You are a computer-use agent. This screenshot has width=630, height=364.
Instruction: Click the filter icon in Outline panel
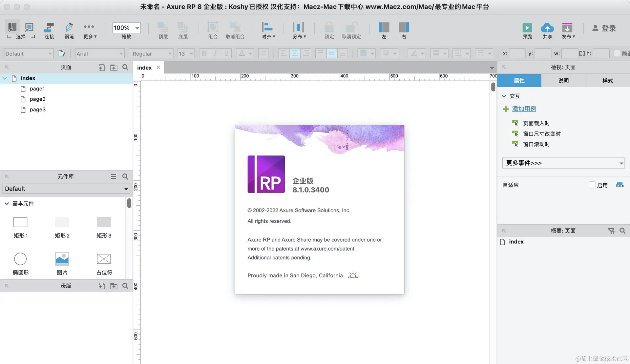[611, 231]
